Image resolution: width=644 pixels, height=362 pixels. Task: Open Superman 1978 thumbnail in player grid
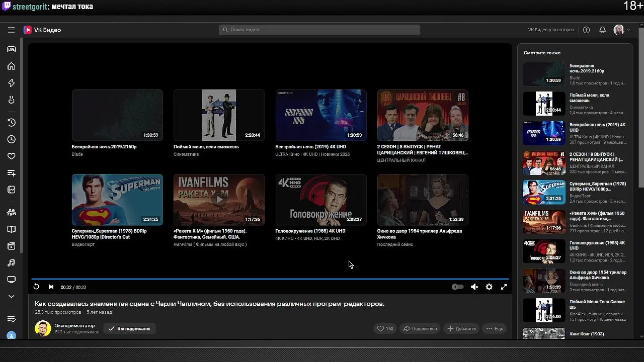(x=117, y=200)
